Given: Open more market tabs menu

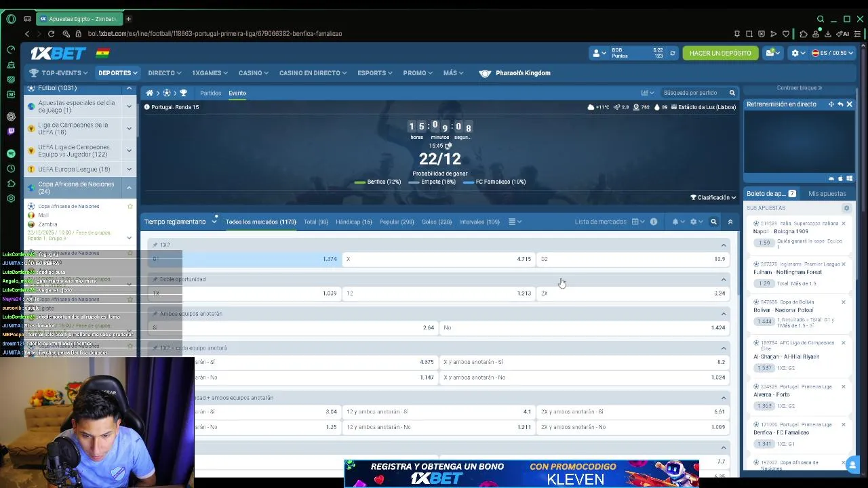Looking at the screenshot, I should tap(515, 222).
